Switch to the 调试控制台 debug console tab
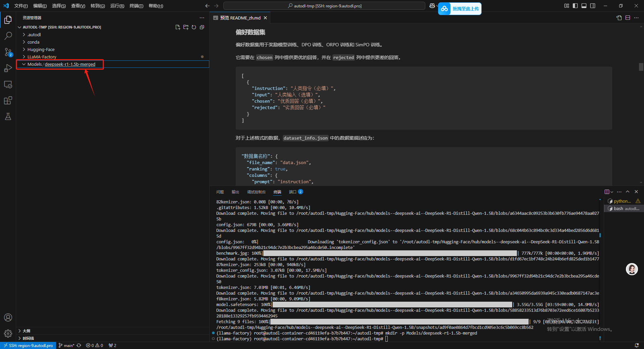This screenshot has width=644, height=349. point(256,192)
